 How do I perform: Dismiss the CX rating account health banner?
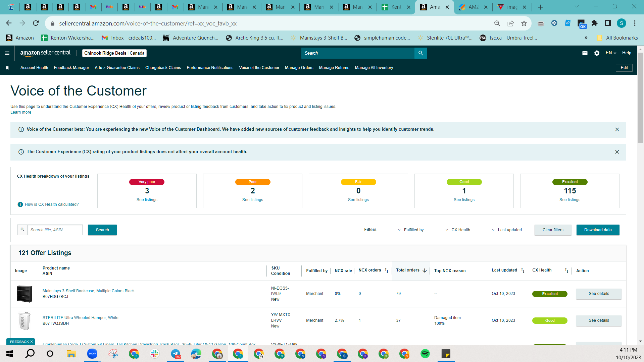617,152
